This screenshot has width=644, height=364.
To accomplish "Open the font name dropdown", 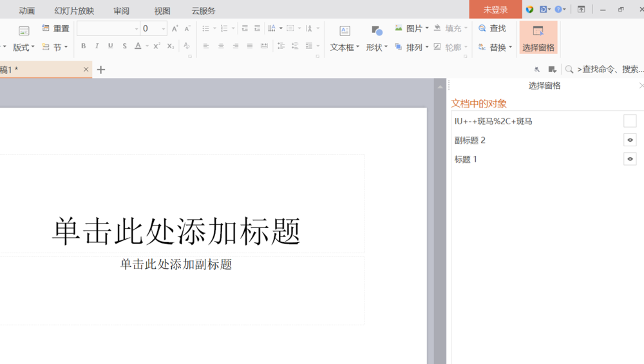I will (137, 29).
